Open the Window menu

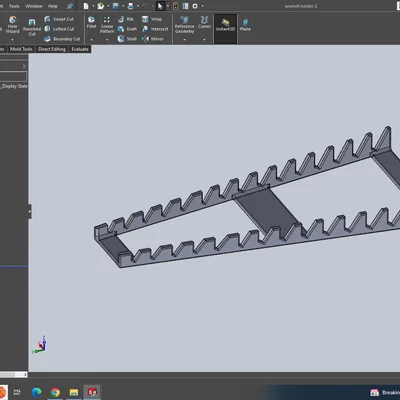(x=34, y=6)
